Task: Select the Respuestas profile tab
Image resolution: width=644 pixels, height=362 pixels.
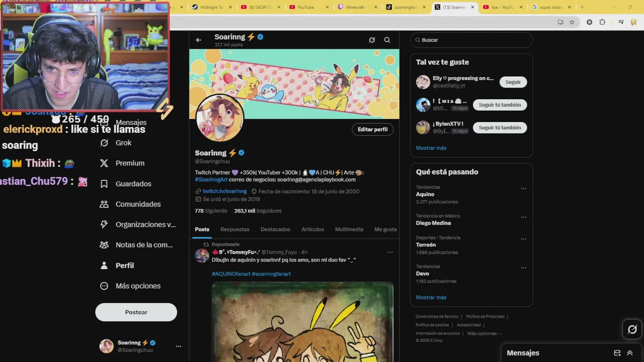Action: (235, 229)
